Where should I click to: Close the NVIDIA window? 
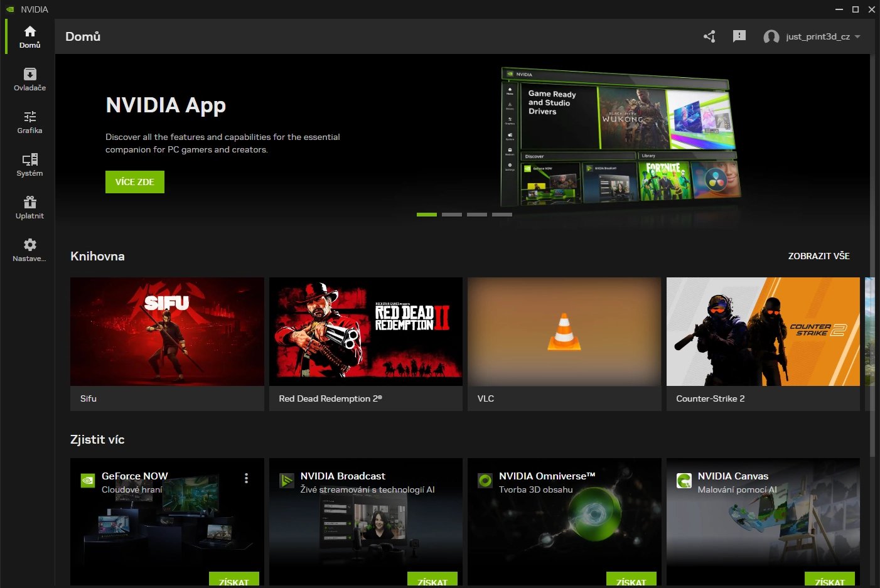point(872,9)
